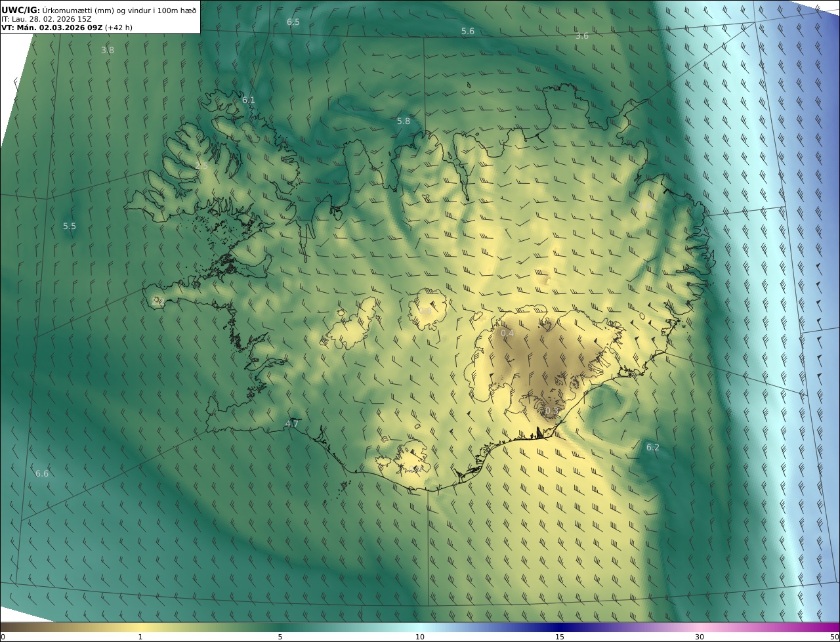Click the '0.4' value label on the glacier
The image size is (840, 642).
pyautogui.click(x=508, y=333)
